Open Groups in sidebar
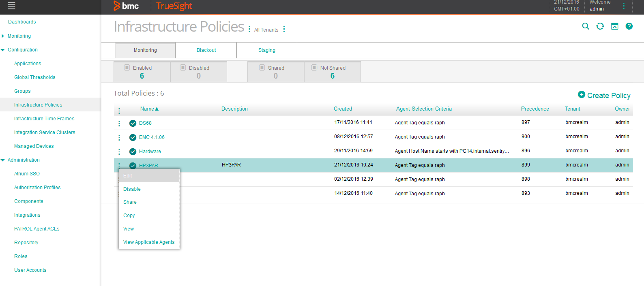 (22, 91)
